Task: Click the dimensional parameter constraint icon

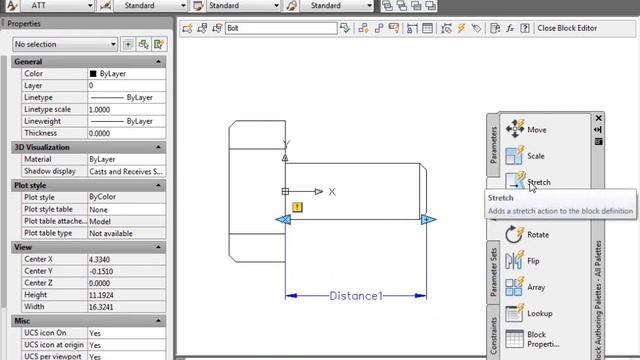Action: pyautogui.click(x=412, y=28)
